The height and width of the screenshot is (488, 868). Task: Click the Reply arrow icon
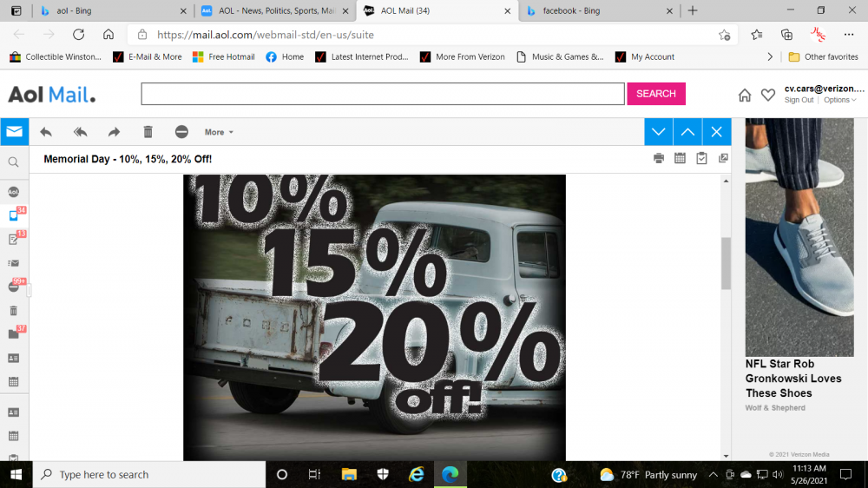click(x=46, y=132)
